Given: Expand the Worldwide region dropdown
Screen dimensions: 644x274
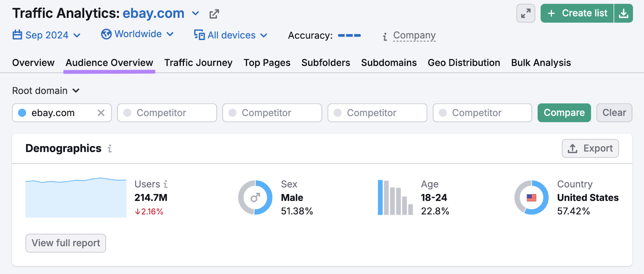Looking at the screenshot, I should coord(138,34).
